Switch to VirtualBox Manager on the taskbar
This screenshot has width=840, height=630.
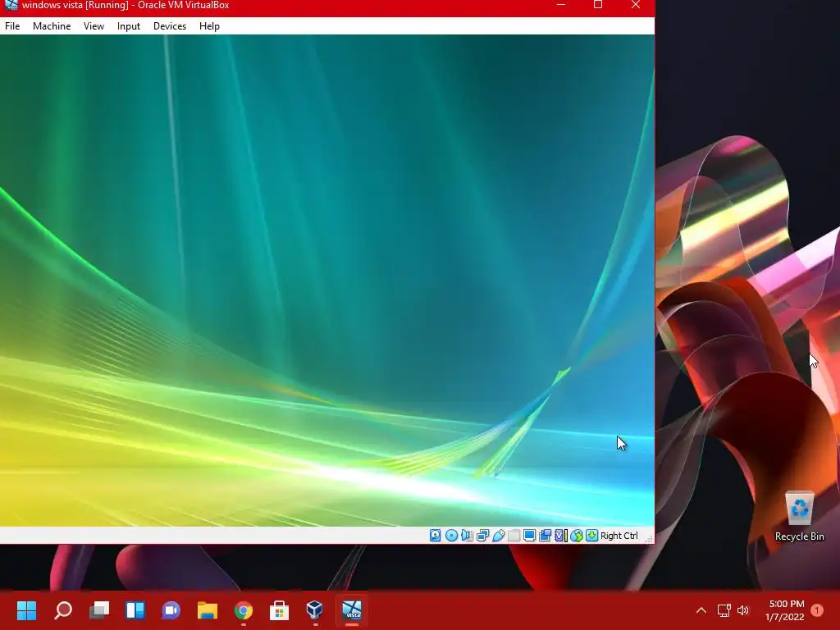click(x=314, y=610)
